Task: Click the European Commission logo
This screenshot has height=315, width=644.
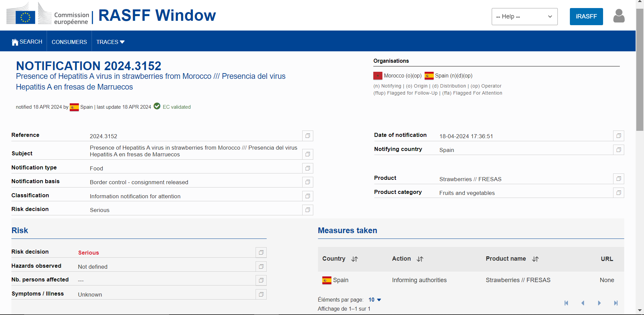Action: tap(48, 14)
